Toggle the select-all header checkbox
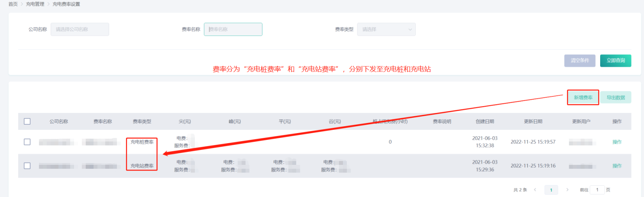Image resolution: width=644 pixels, height=197 pixels. [x=27, y=121]
